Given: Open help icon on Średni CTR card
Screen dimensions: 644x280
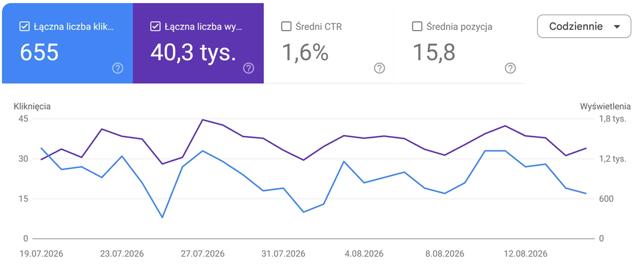Looking at the screenshot, I should [x=379, y=68].
